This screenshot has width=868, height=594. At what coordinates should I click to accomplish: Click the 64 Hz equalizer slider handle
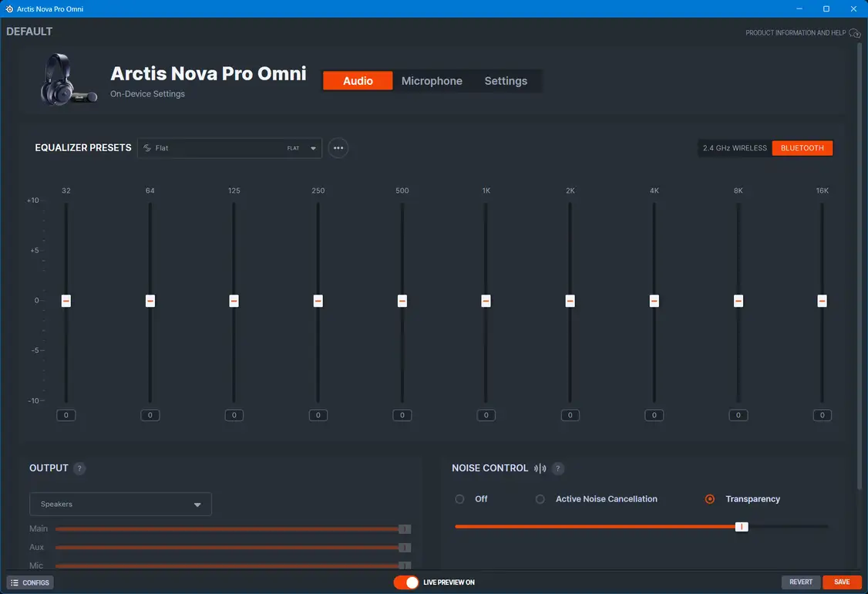pos(150,301)
